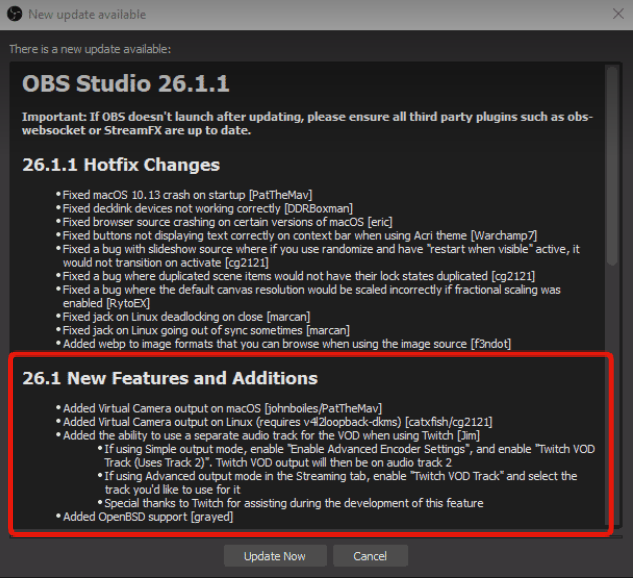Click the '26.1.1 Hotfix Changes' heading
Image resolution: width=633 pixels, height=578 pixels.
tap(121, 165)
